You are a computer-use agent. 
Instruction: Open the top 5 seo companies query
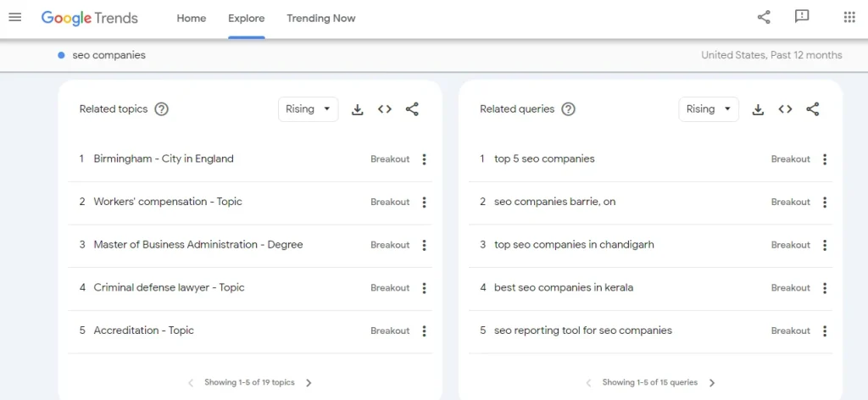544,158
